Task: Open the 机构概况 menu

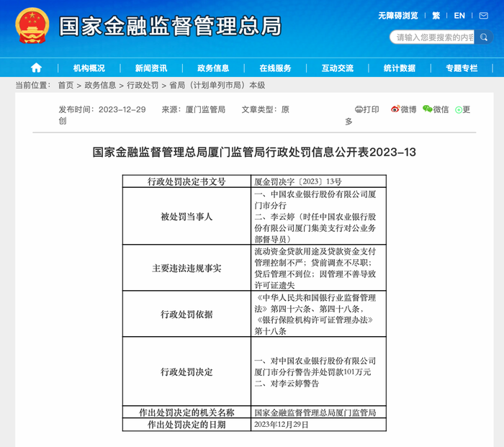Action: pyautogui.click(x=89, y=68)
